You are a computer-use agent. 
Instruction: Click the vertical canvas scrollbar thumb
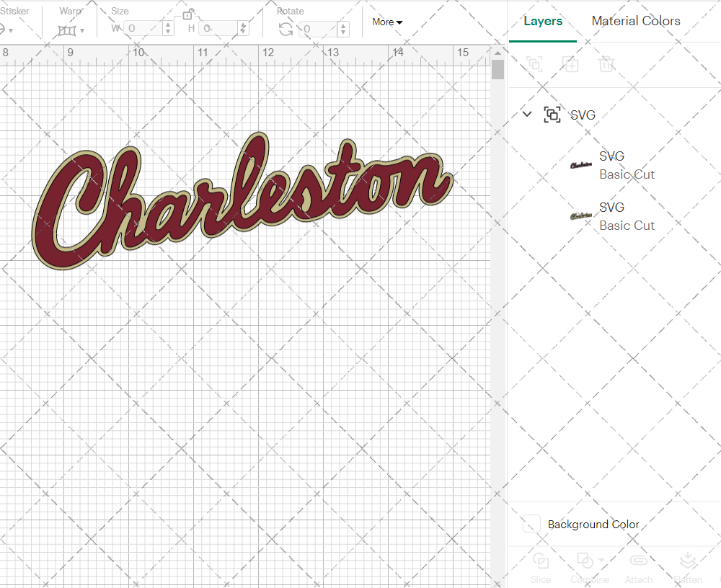point(497,70)
